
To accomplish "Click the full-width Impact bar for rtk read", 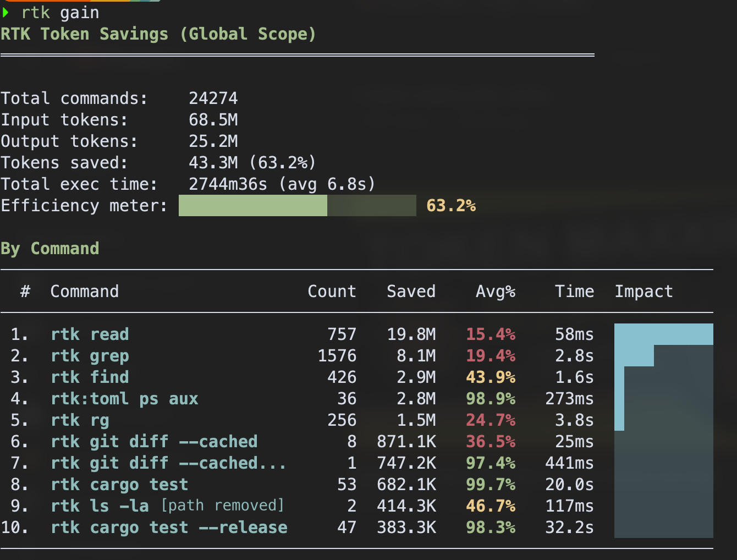I will (664, 334).
